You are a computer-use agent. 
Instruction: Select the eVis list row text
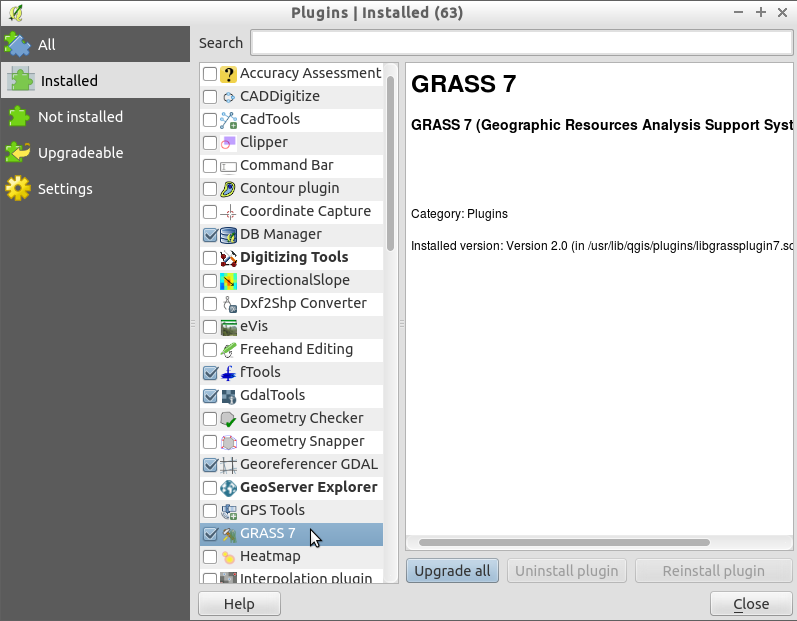[254, 326]
